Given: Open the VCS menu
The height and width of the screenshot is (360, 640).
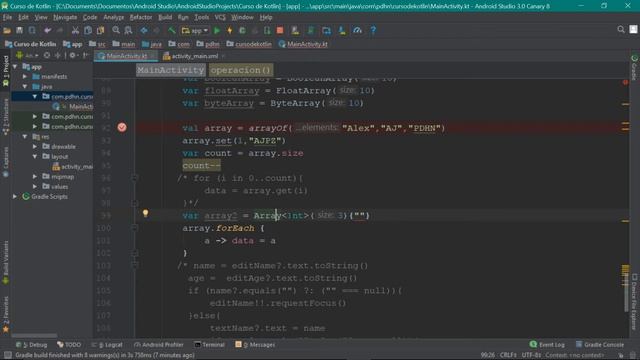Looking at the screenshot, I should click(220, 17).
